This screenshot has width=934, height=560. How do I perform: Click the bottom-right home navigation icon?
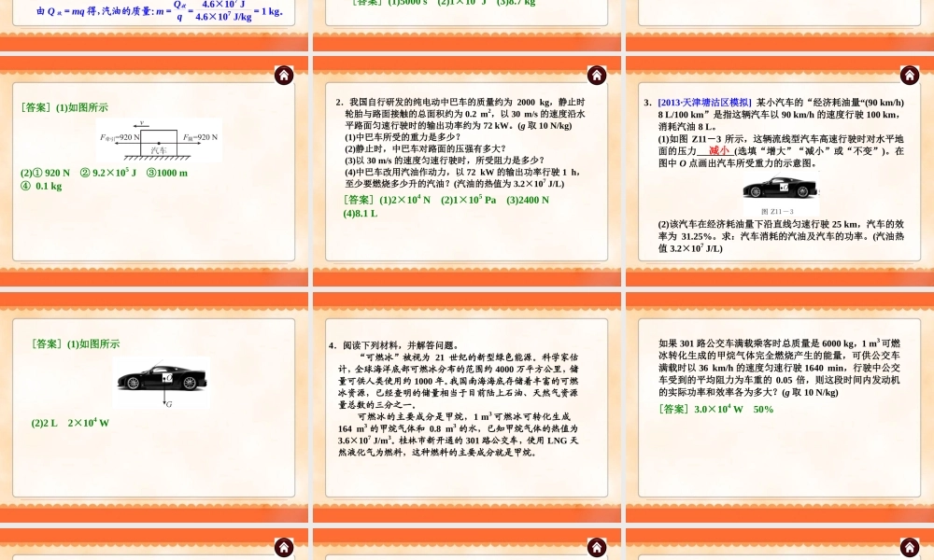(908, 547)
